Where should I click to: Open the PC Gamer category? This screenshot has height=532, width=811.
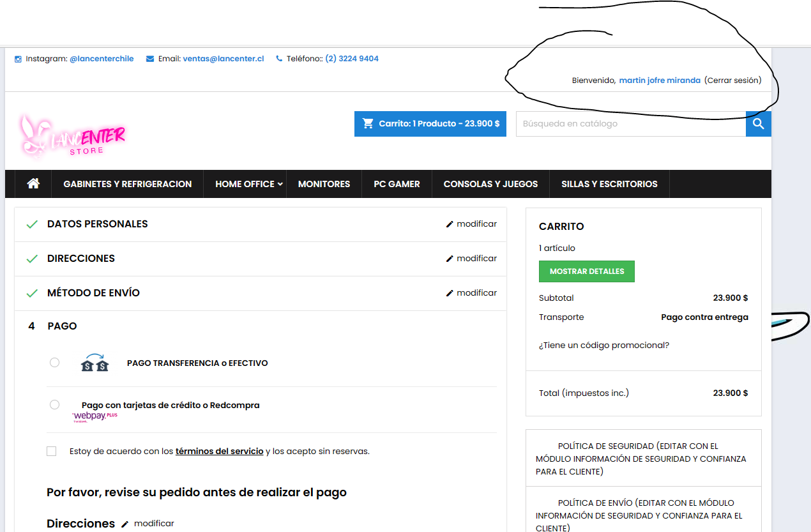coord(397,184)
